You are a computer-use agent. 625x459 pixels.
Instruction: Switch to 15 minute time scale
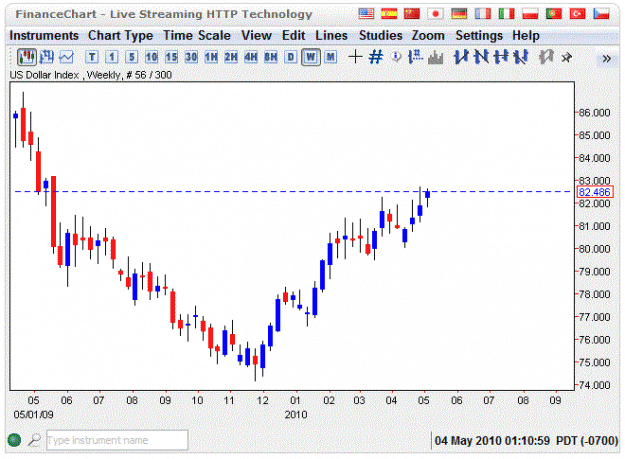pos(171,57)
